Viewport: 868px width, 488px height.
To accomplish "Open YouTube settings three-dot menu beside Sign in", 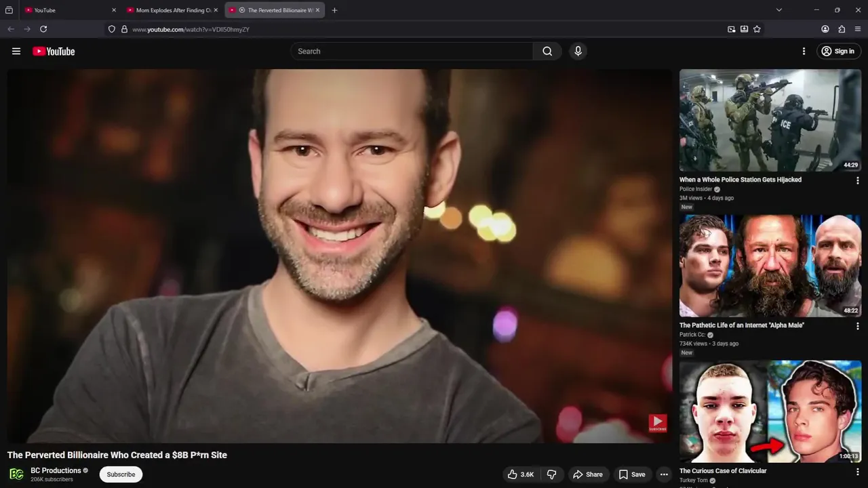I will pos(804,52).
